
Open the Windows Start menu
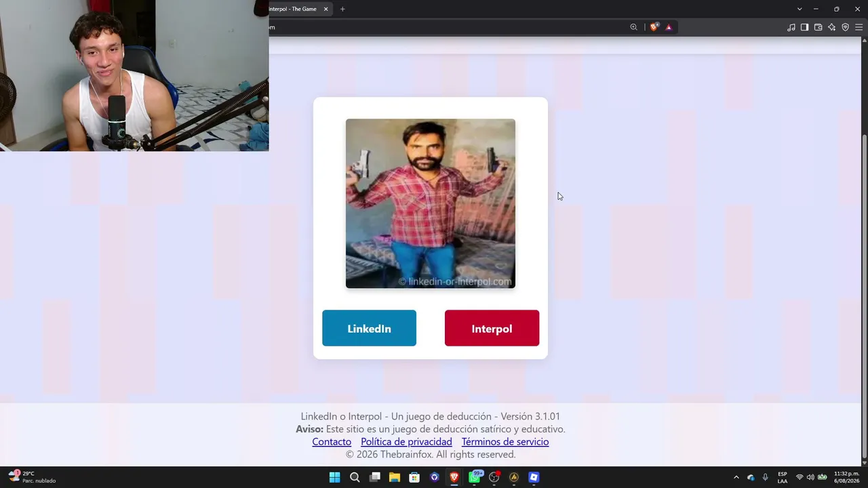coord(335,477)
